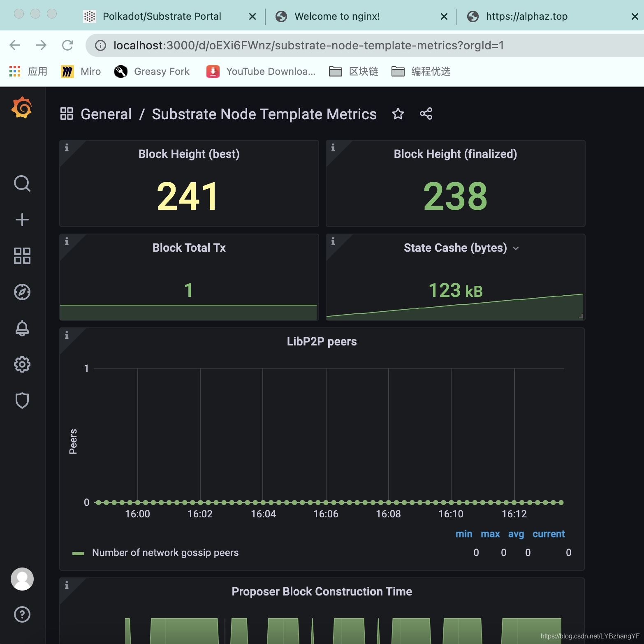The image size is (644, 644).
Task: Open the Greasy Fork bookmark
Action: click(152, 72)
